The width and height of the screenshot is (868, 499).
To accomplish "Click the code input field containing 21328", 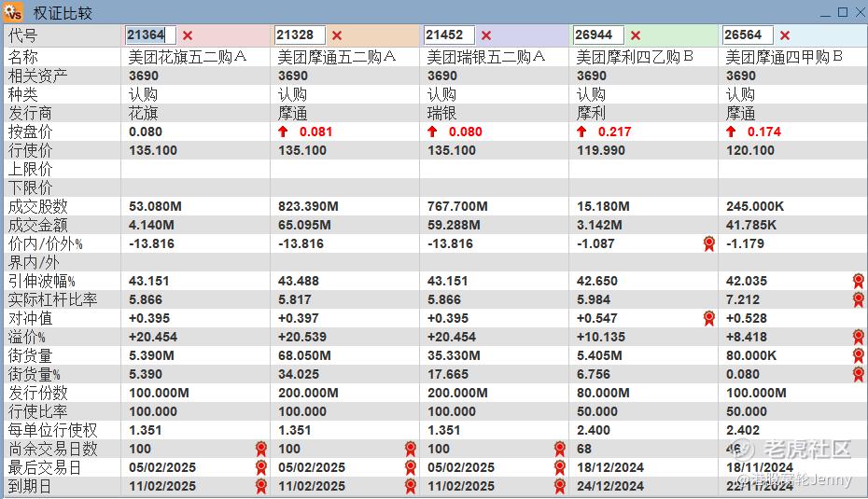I will tap(300, 35).
